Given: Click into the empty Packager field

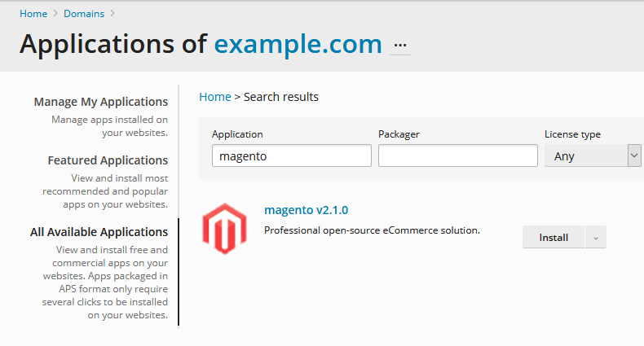Looking at the screenshot, I should pyautogui.click(x=458, y=155).
